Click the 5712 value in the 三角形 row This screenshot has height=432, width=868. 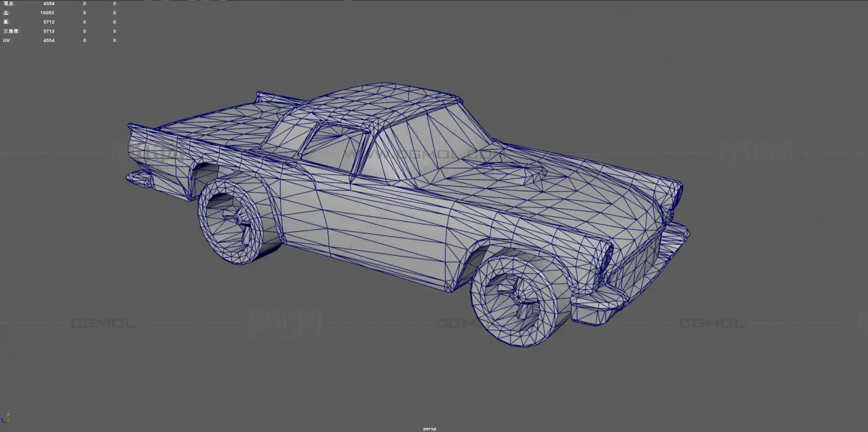pyautogui.click(x=49, y=31)
